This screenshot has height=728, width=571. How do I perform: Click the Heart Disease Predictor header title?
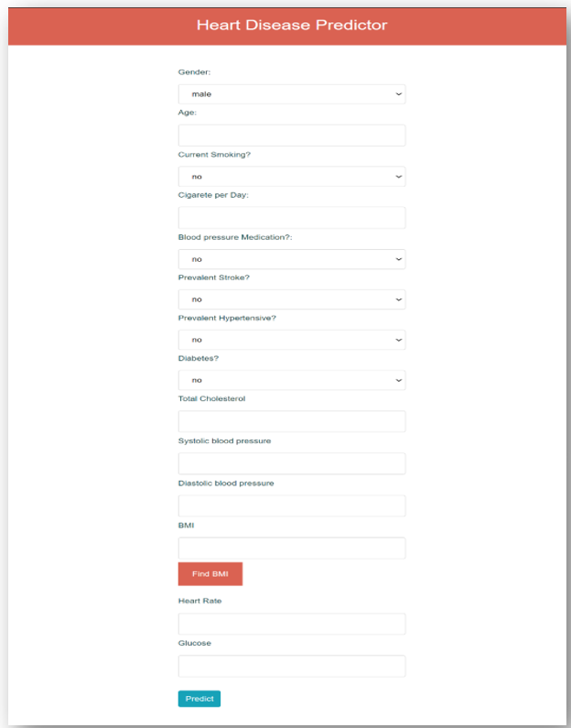(292, 25)
